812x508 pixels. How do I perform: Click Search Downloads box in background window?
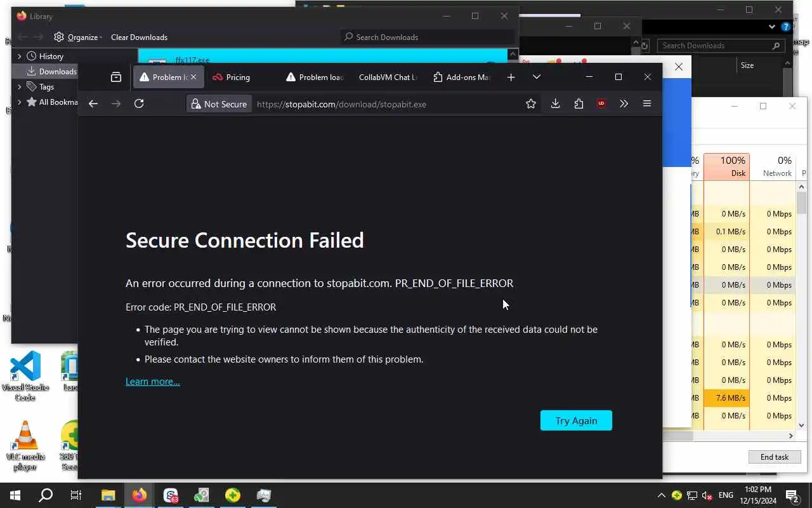pos(721,46)
